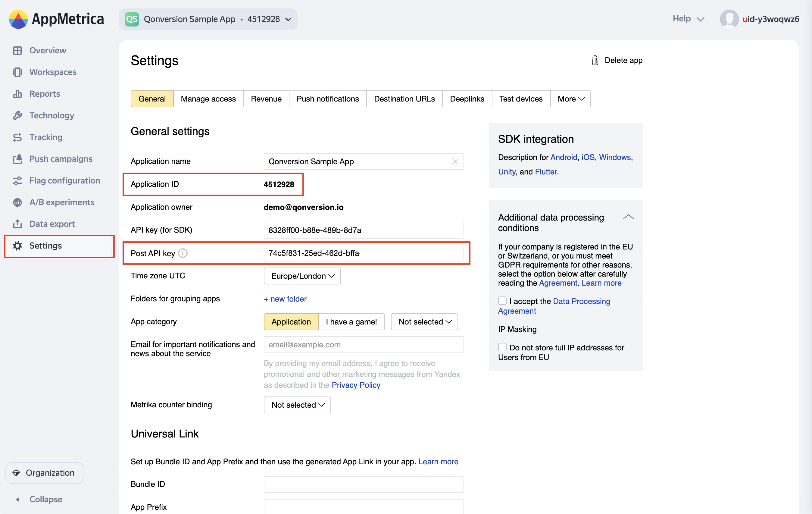Click the Reports bar chart icon
Viewport: 812px width, 514px height.
coord(17,94)
